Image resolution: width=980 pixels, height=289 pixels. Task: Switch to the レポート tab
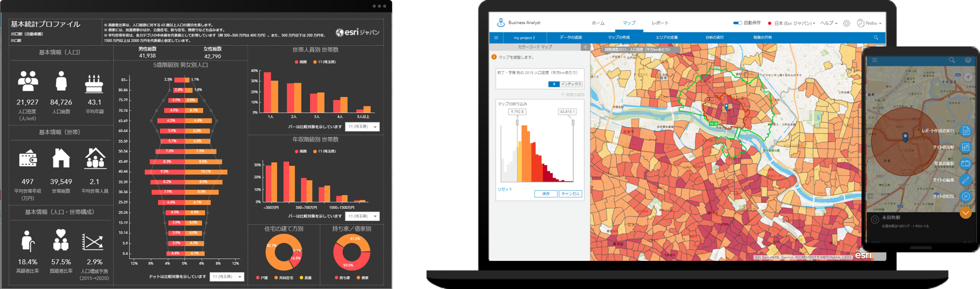pyautogui.click(x=660, y=23)
